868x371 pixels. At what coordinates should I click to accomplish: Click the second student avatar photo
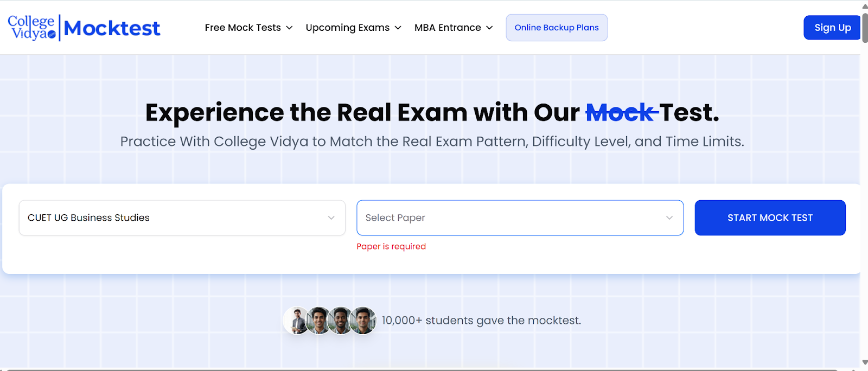coord(319,321)
